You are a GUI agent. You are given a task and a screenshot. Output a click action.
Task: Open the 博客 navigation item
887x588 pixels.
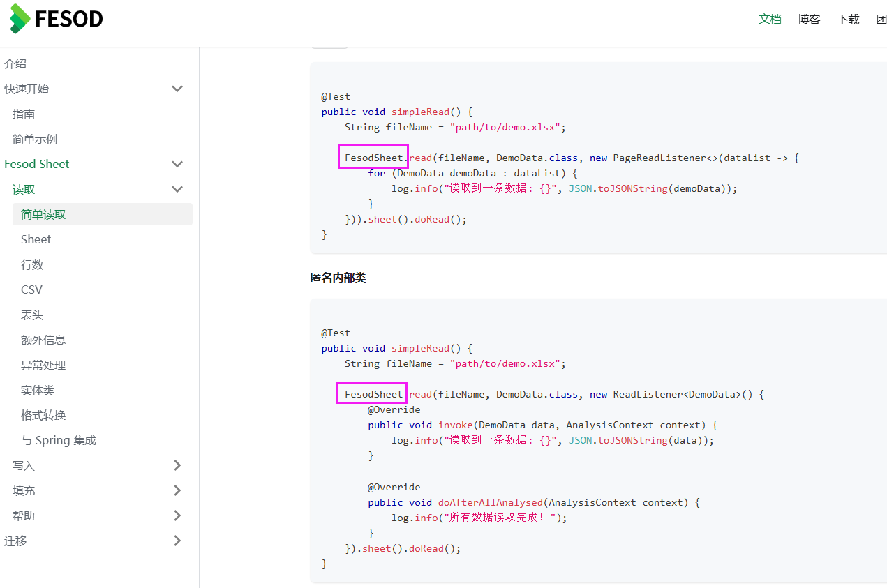(x=809, y=20)
